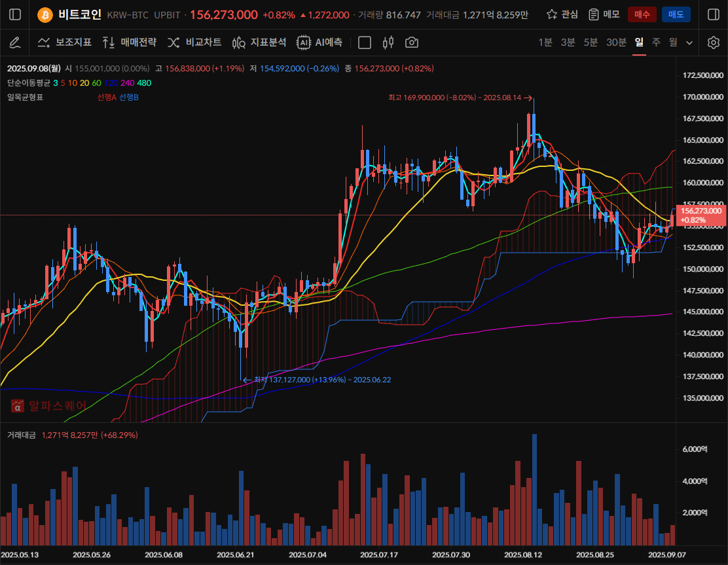Click 거래량 816.747 in header
728x565 pixels.
(x=389, y=15)
